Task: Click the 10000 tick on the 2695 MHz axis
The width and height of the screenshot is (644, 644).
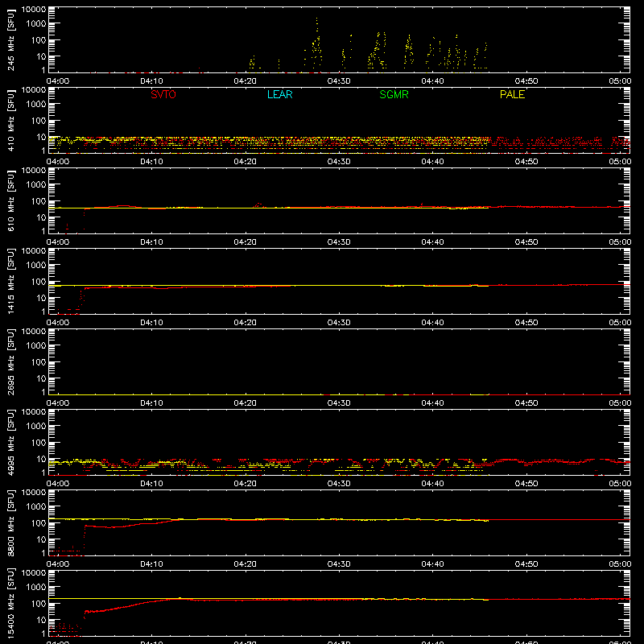Action: (x=34, y=332)
